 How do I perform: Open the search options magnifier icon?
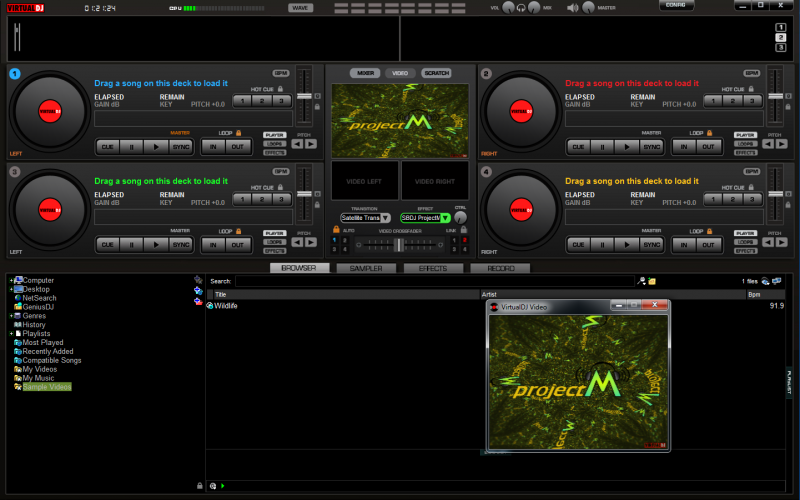[642, 281]
